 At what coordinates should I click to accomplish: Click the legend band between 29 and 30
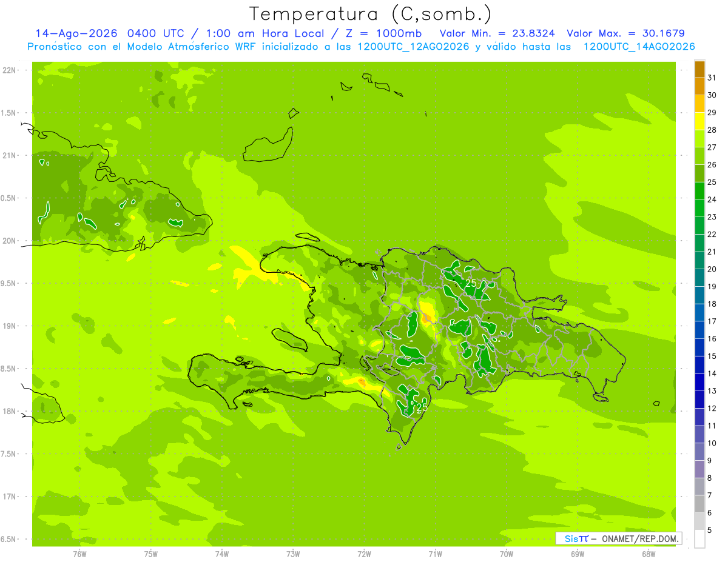(x=699, y=104)
